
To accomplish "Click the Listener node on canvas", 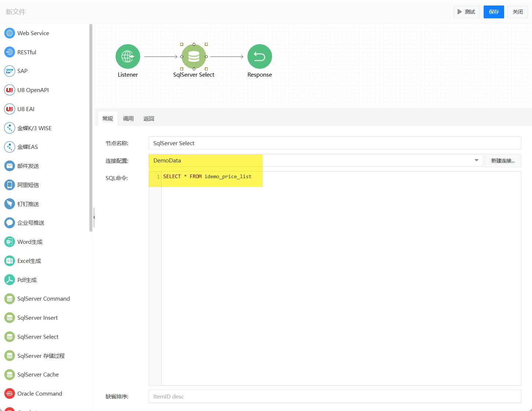I will [128, 56].
